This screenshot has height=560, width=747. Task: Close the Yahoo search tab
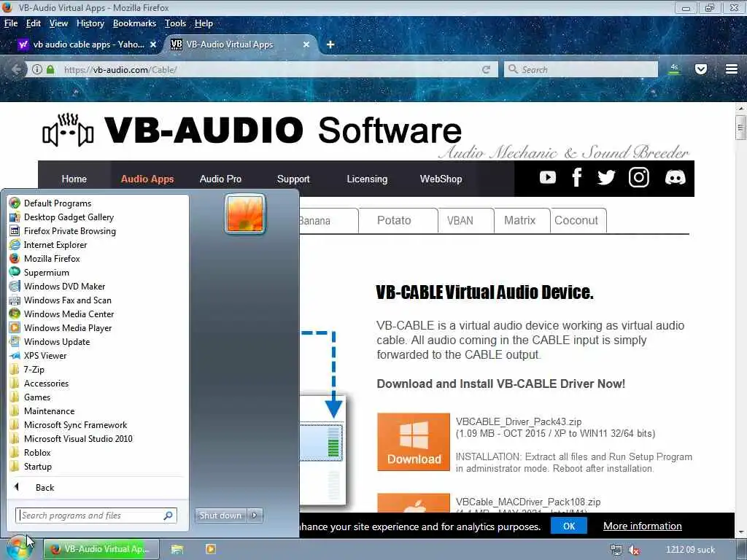[x=153, y=44]
